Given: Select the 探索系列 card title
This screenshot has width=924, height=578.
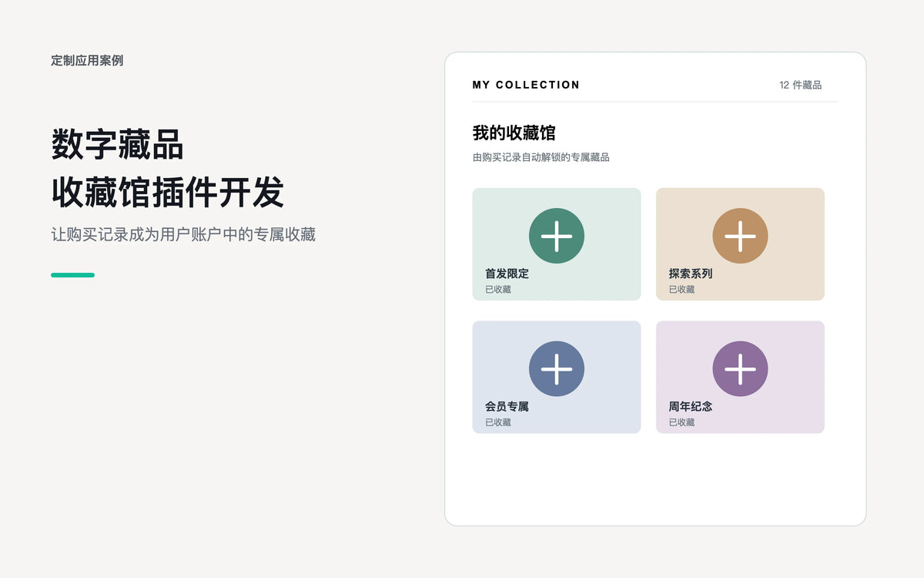Looking at the screenshot, I should (691, 274).
